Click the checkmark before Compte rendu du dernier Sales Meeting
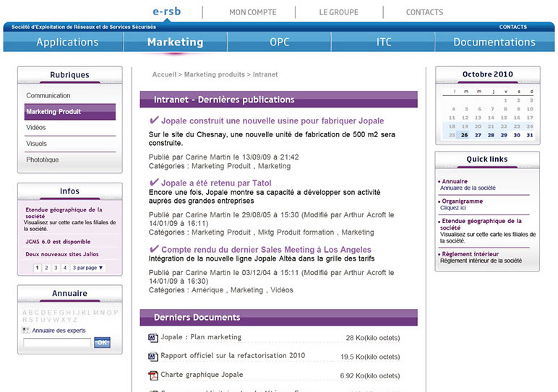This screenshot has height=392, width=558. (x=154, y=249)
